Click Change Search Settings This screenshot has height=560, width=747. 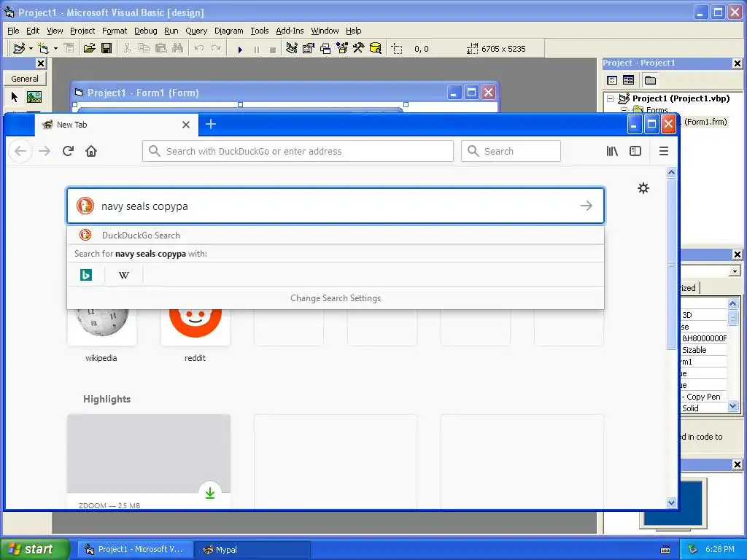[x=336, y=298]
